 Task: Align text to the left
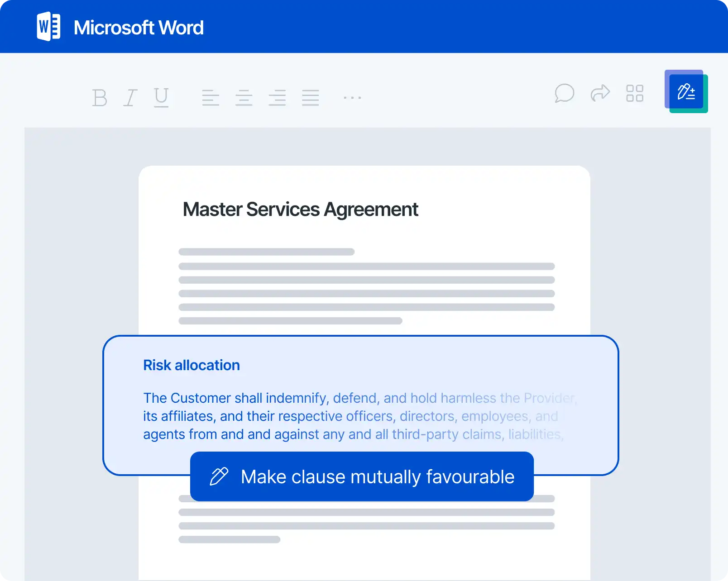pos(211,97)
